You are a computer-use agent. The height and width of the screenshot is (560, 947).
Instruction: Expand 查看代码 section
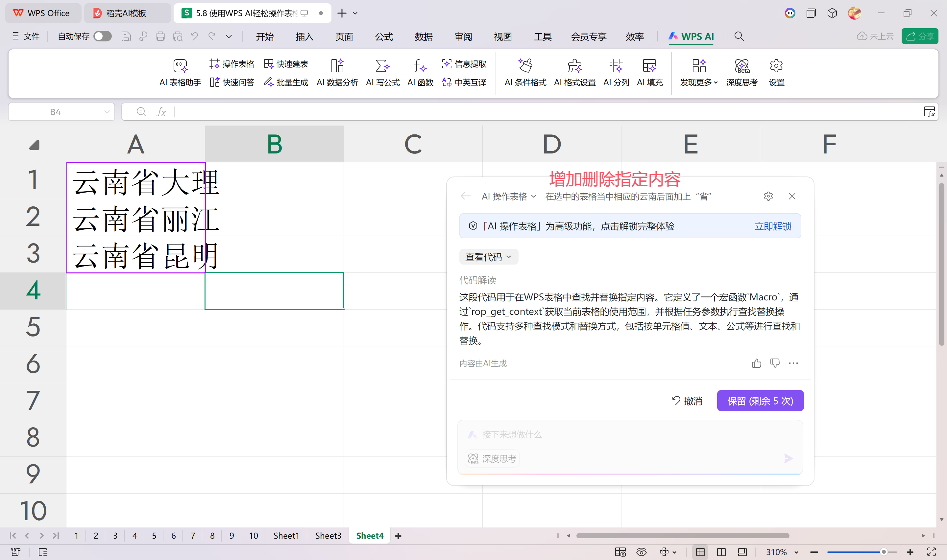coord(488,257)
